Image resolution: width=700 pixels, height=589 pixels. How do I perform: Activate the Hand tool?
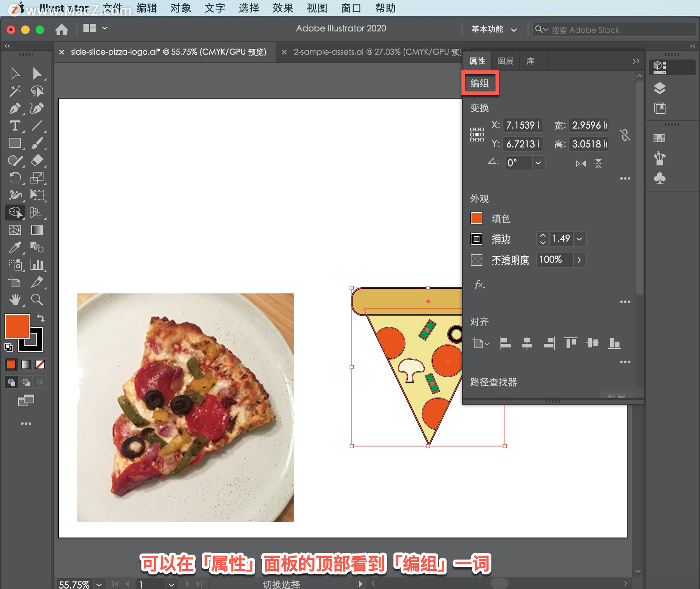(15, 300)
